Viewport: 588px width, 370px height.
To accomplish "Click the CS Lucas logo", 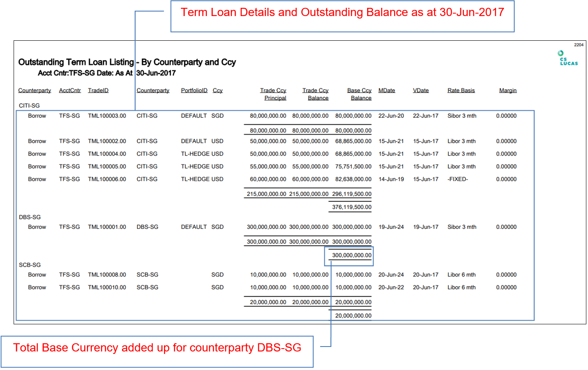I will click(x=568, y=58).
